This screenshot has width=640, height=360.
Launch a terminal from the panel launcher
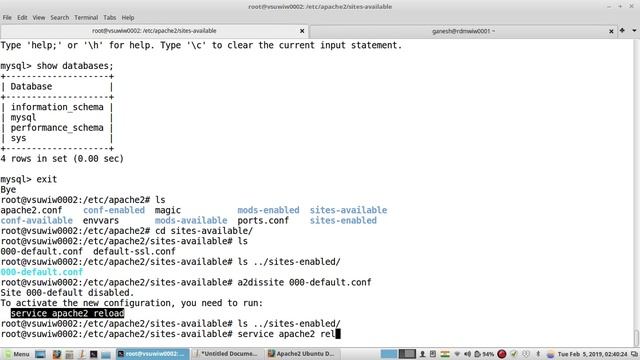coord(93,354)
